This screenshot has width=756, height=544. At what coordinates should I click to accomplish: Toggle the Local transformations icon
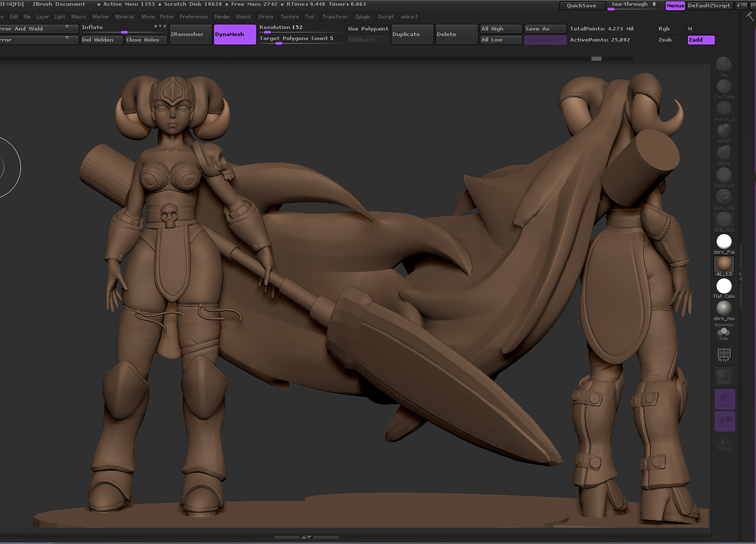(x=724, y=421)
